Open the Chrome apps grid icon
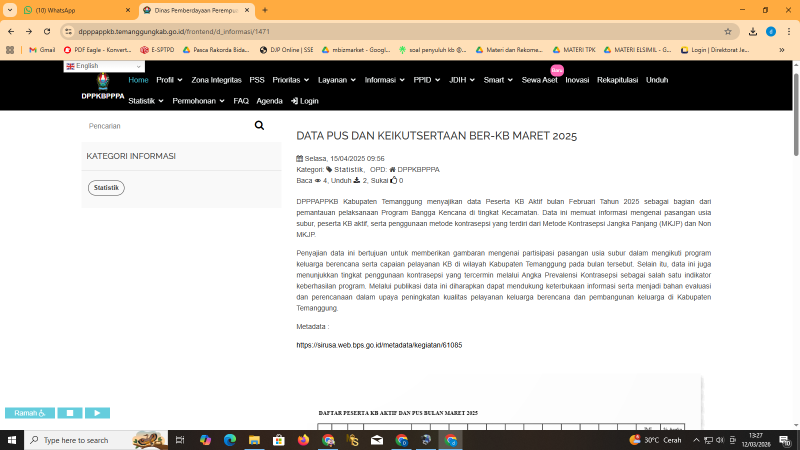 click(11, 49)
